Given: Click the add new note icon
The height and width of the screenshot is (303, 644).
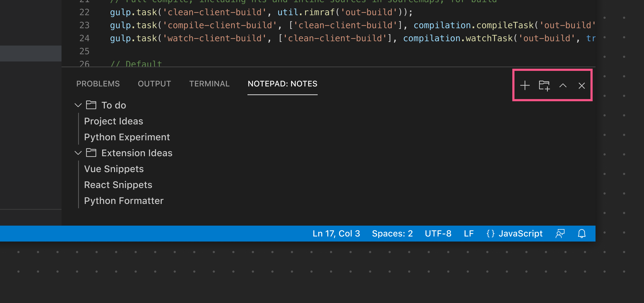Looking at the screenshot, I should (525, 85).
